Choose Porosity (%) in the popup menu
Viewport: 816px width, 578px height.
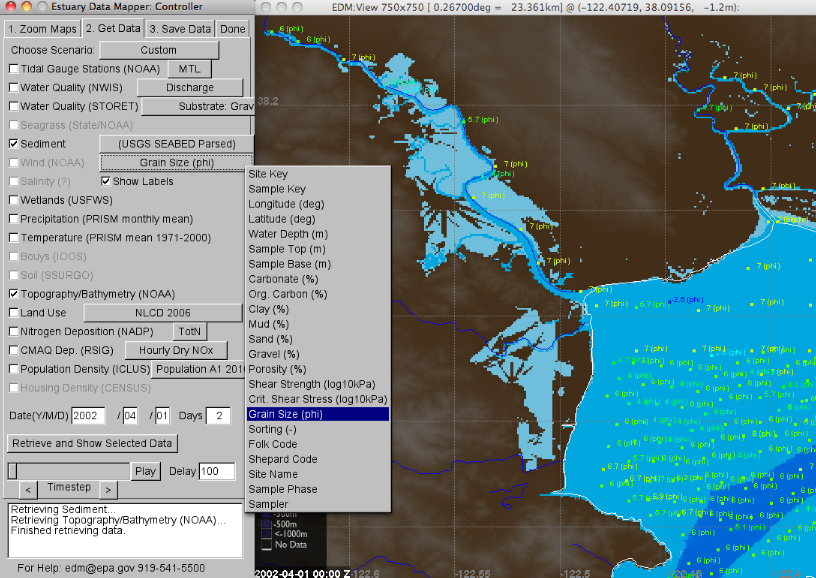click(283, 369)
